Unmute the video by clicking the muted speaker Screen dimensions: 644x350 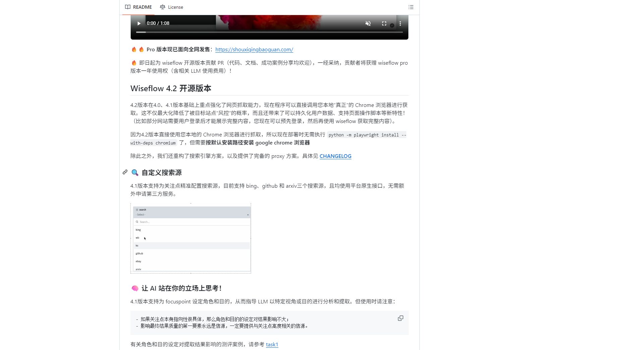368,23
